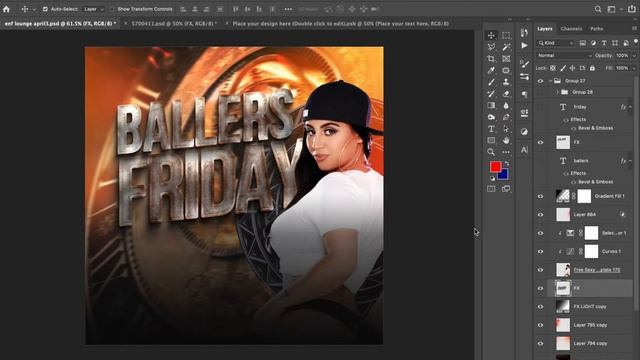The image size is (640, 360).
Task: Select the Clone Stamp tool
Action: (x=506, y=82)
